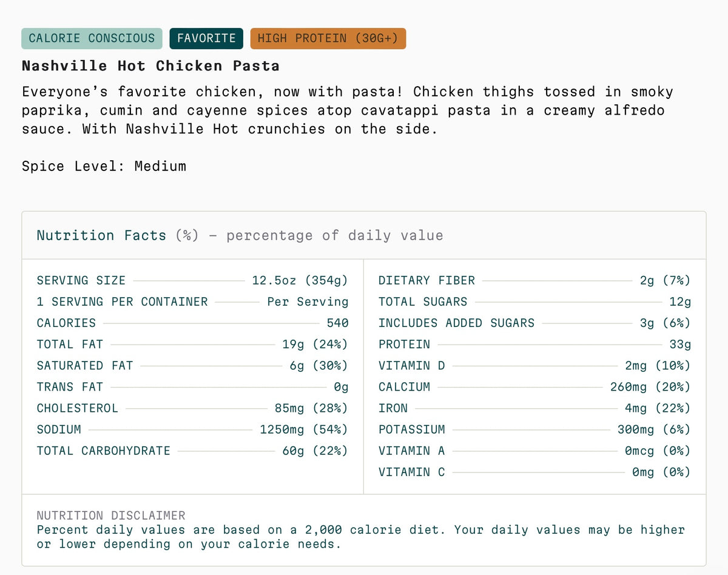
Task: Click the Trans Fat label
Action: [x=70, y=386]
